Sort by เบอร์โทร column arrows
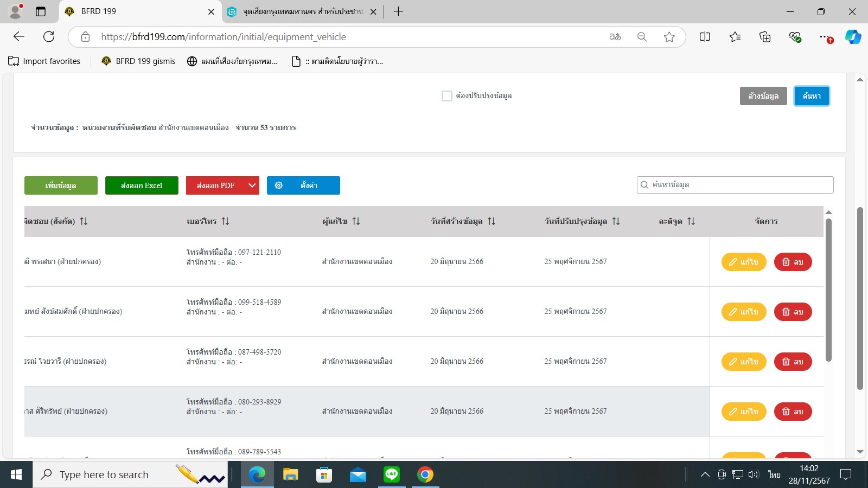This screenshot has width=868, height=488. click(x=226, y=221)
